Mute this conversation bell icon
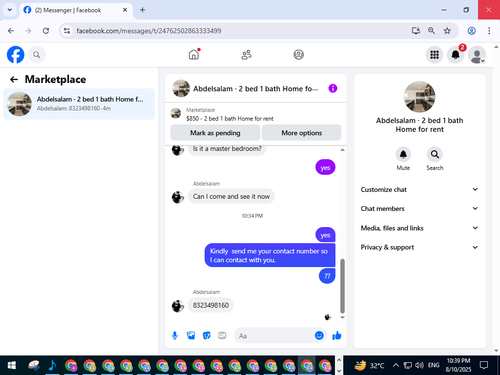 click(403, 154)
